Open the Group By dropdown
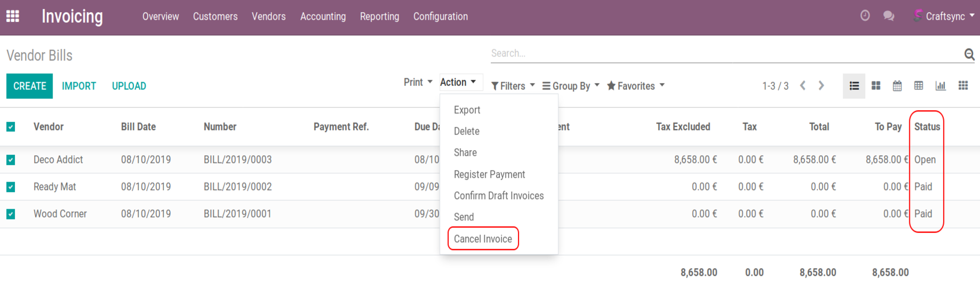Viewport: 980px width, 287px height. pyautogui.click(x=571, y=86)
